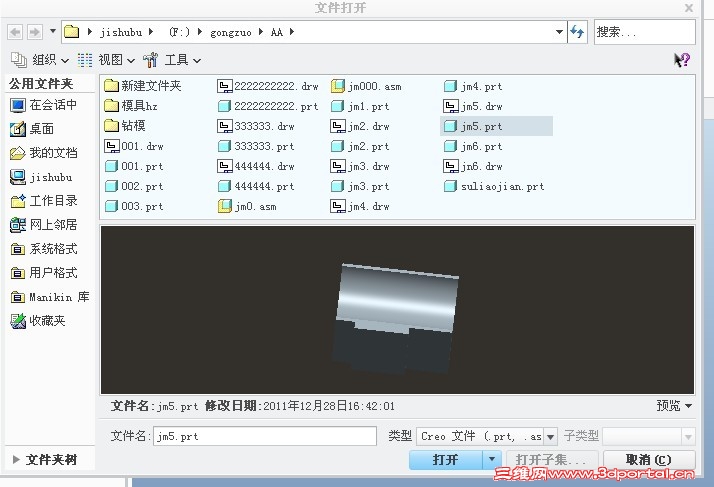Click the model preview thumbnail
Screen dimensions: 714x487
[397, 310]
